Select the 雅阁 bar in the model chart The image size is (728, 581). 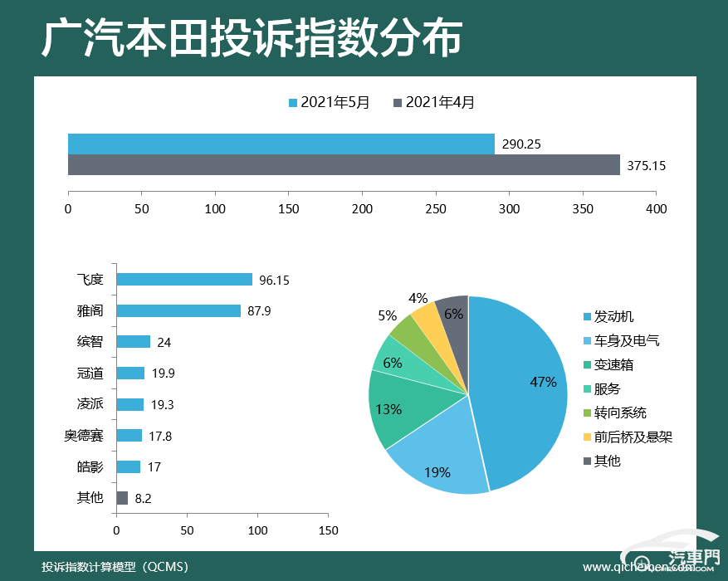pos(178,311)
